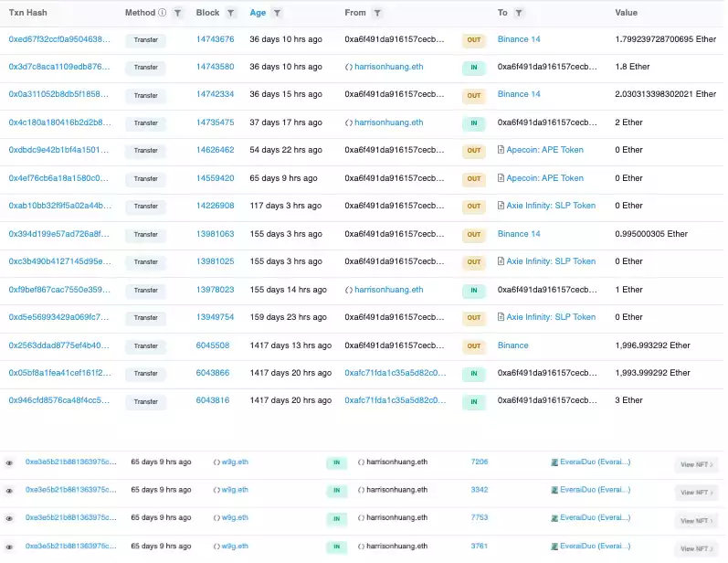Open block 6043866

(x=213, y=373)
